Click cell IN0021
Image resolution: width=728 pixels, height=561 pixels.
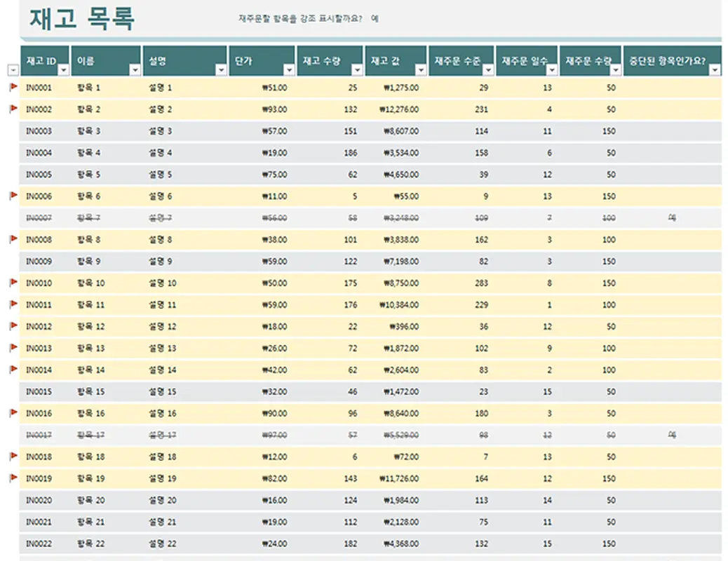tap(39, 522)
